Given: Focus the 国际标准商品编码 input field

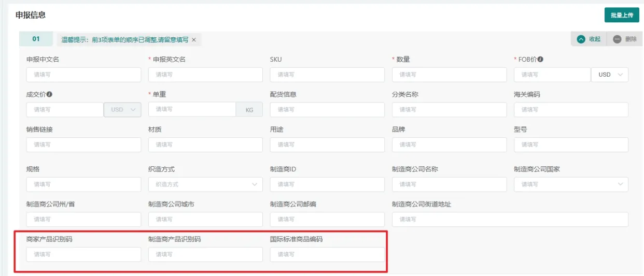Looking at the screenshot, I should click(327, 254).
